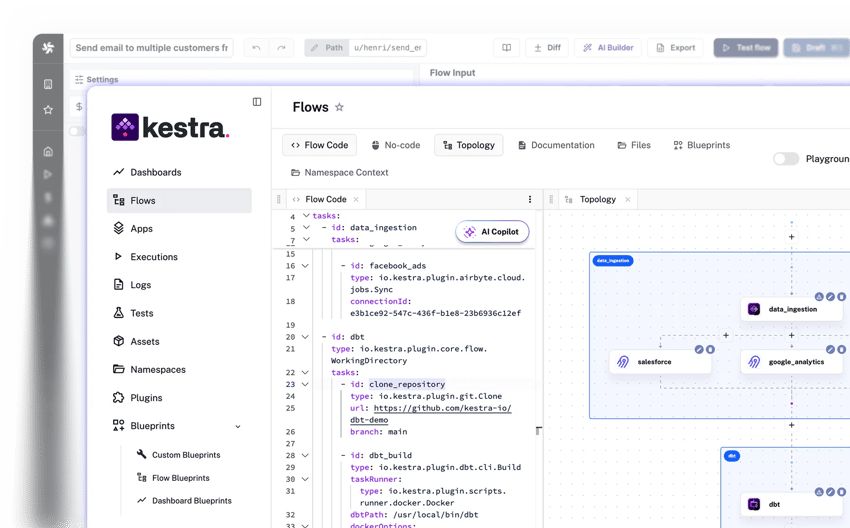The height and width of the screenshot is (528, 850).
Task: Collapse the Blueprints sidebar section
Action: point(237,426)
